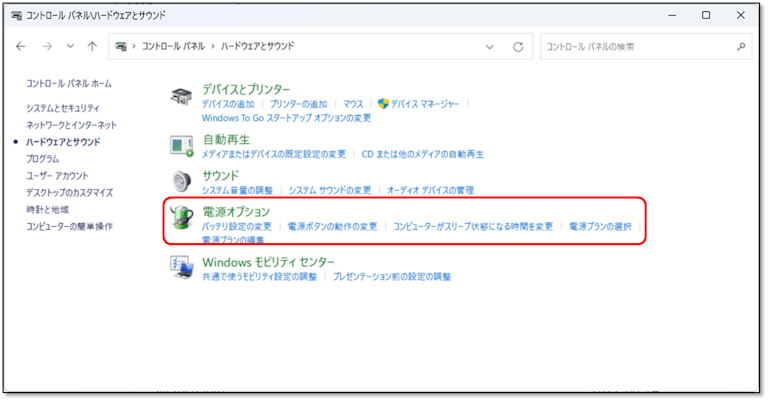Go forward with the right arrow
This screenshot has width=768, height=401.
click(47, 47)
